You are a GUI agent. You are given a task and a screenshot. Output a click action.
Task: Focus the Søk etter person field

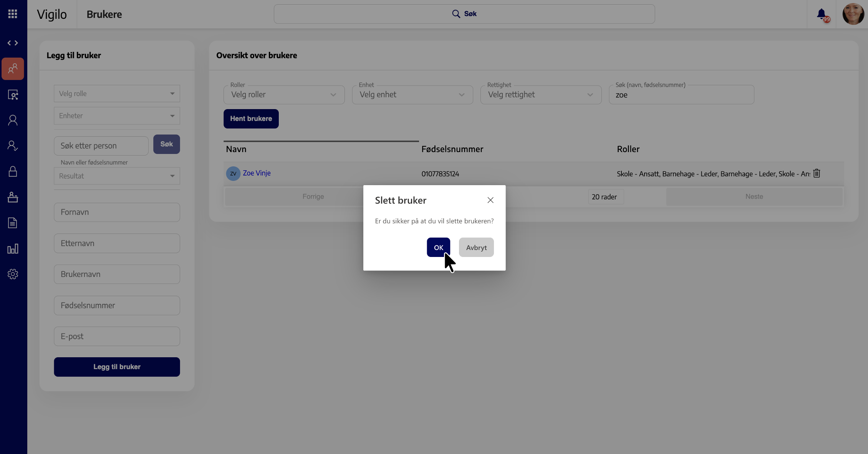click(x=101, y=146)
